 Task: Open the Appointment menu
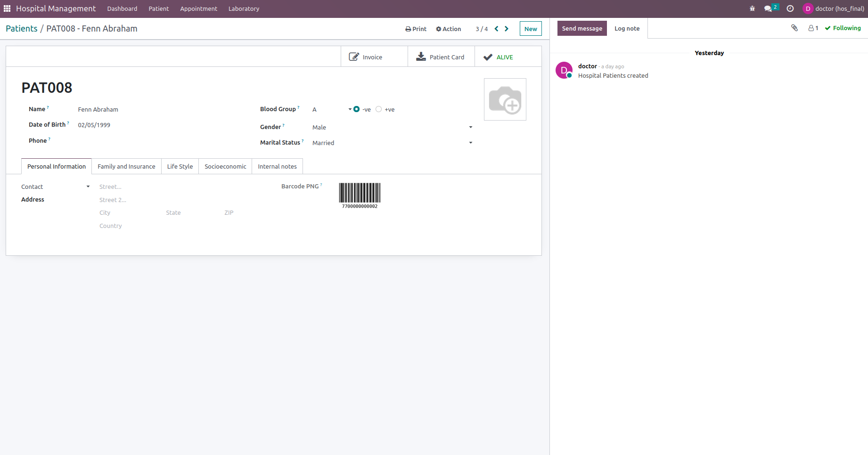(198, 8)
